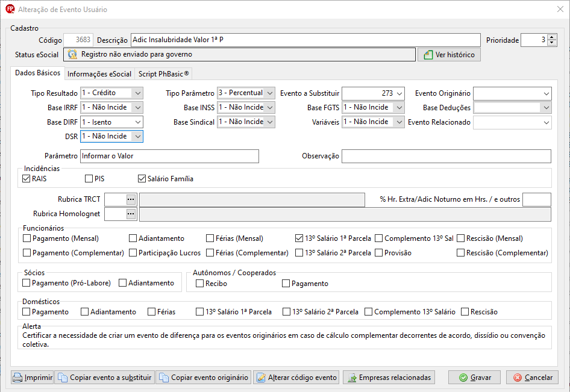Cancel changes with Cancelar button
Screen dimensions: 570x392
532,378
